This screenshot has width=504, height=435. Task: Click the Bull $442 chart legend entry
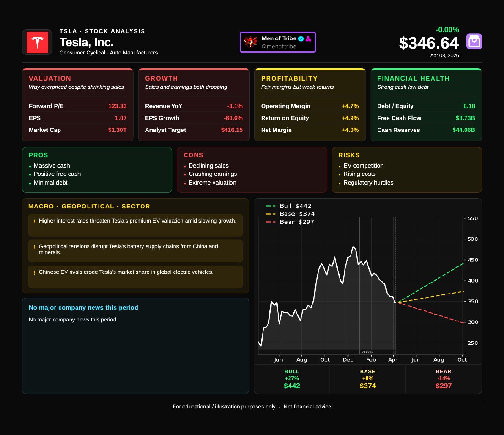click(288, 206)
